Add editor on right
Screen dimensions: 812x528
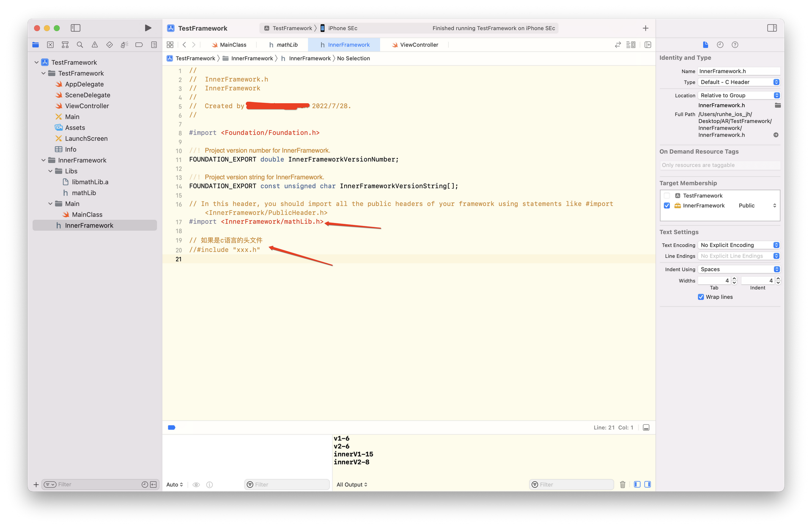648,45
